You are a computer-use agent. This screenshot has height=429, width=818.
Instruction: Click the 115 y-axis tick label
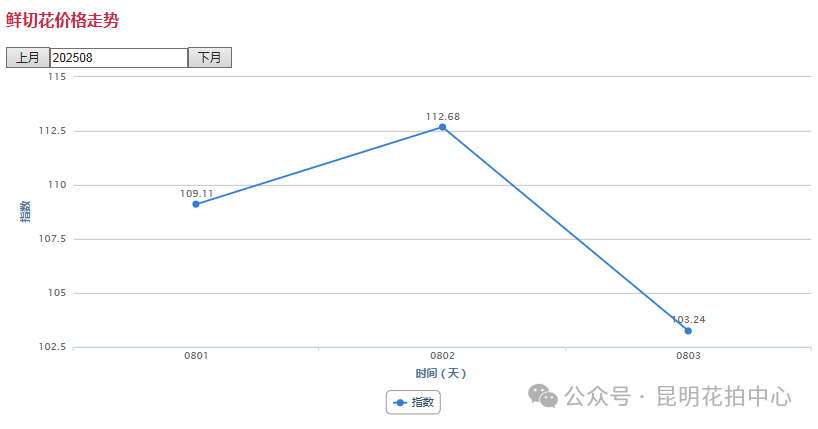coord(57,76)
